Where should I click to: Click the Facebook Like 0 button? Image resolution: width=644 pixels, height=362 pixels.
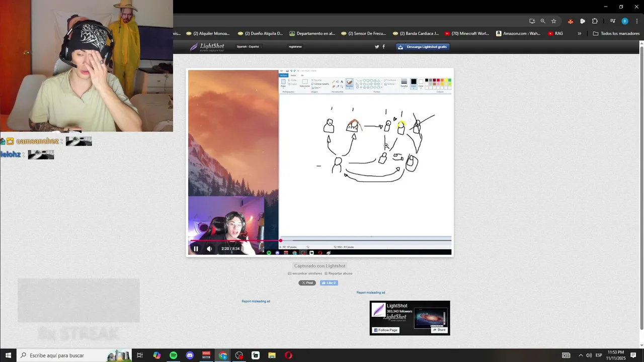(x=329, y=283)
